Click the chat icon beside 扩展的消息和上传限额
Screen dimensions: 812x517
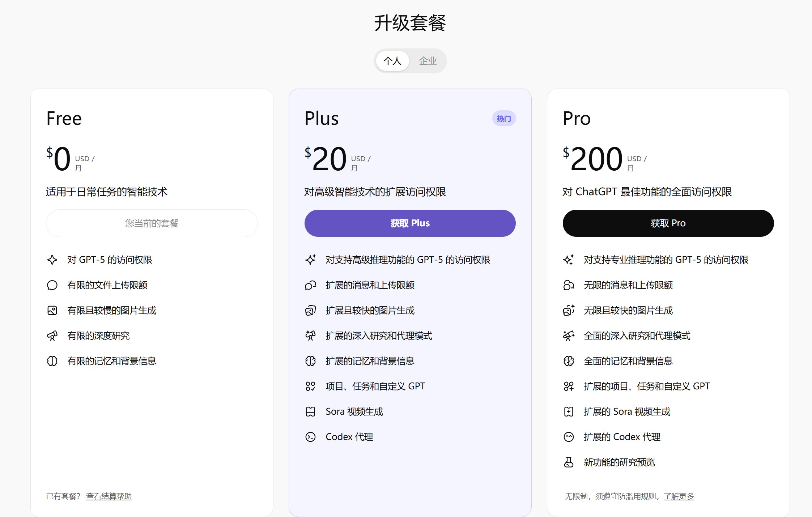tap(310, 285)
